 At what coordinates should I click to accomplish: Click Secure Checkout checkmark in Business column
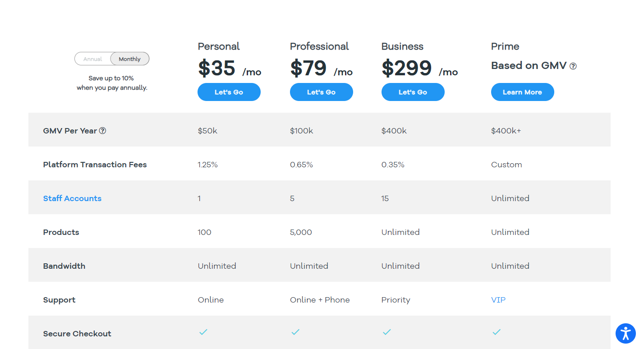(x=386, y=332)
